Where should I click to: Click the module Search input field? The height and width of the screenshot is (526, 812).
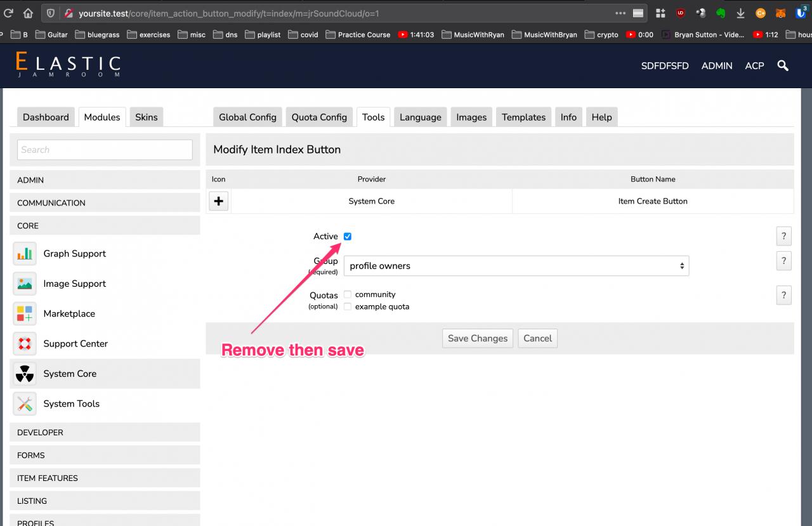105,150
